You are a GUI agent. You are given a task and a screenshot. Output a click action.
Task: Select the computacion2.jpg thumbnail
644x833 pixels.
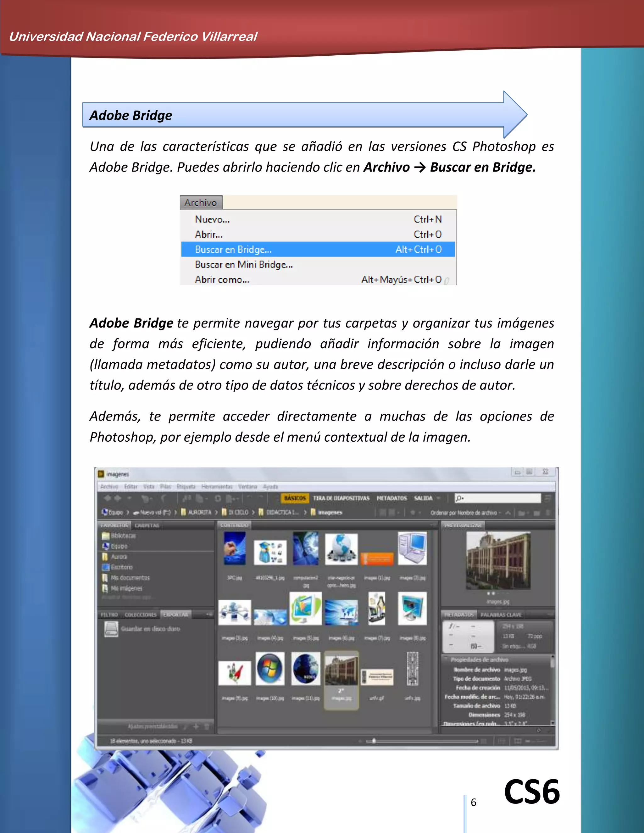point(306,549)
